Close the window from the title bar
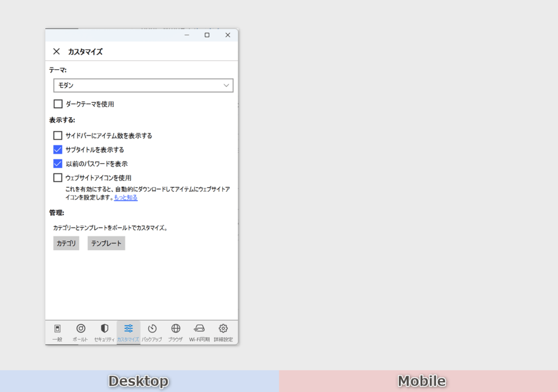 [x=228, y=35]
